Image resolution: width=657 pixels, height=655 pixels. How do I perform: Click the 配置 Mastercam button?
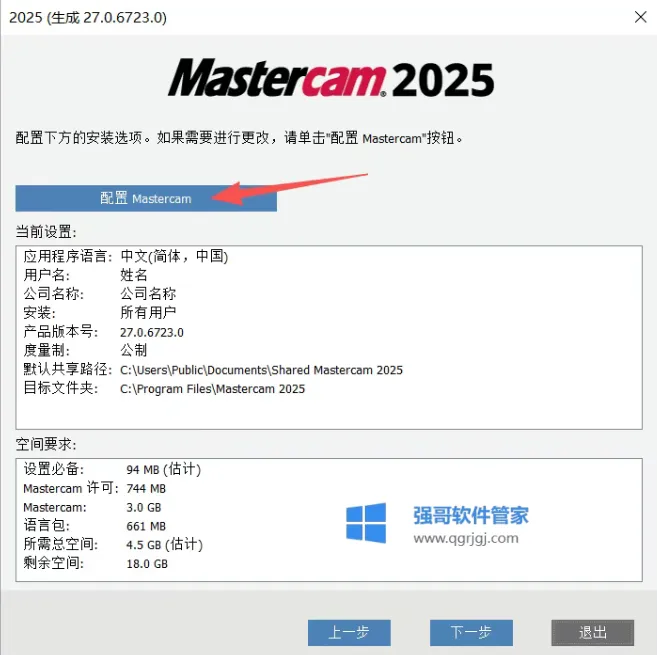coord(146,198)
